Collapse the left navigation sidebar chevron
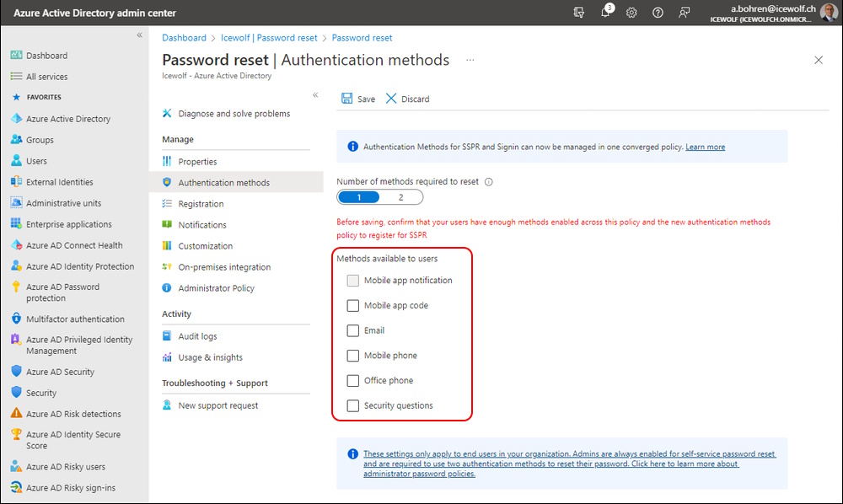This screenshot has width=843, height=504. (x=139, y=35)
